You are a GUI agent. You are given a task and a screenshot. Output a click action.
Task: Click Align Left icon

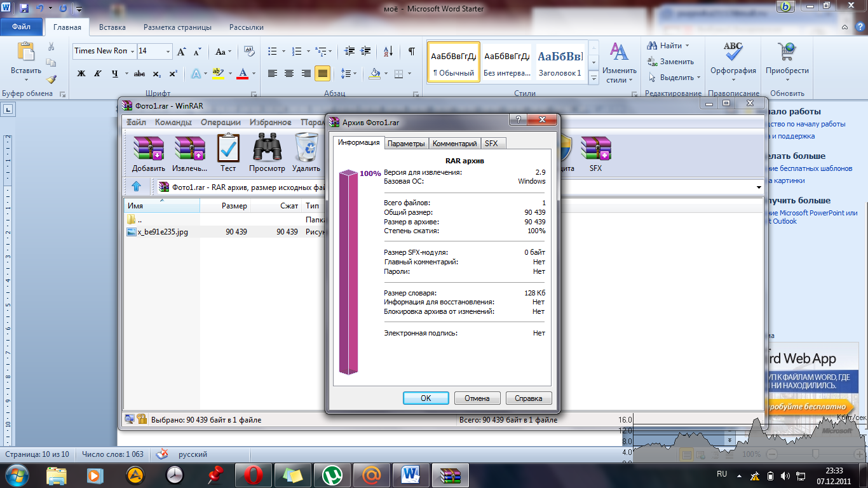pyautogui.click(x=273, y=74)
